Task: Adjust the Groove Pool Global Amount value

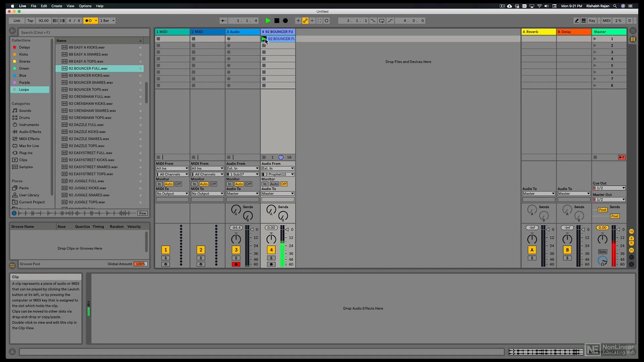Action: coord(140,264)
